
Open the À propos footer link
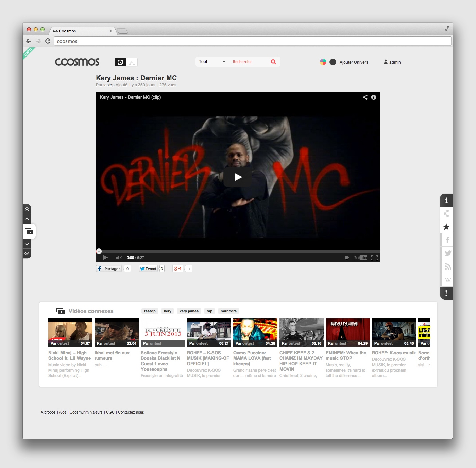pyautogui.click(x=48, y=412)
